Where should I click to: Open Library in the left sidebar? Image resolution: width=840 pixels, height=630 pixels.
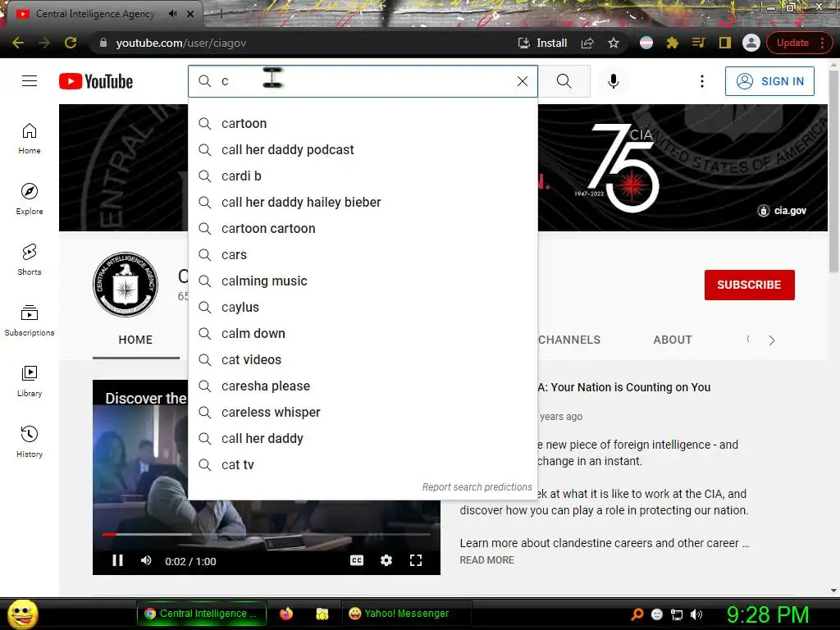[x=30, y=381]
